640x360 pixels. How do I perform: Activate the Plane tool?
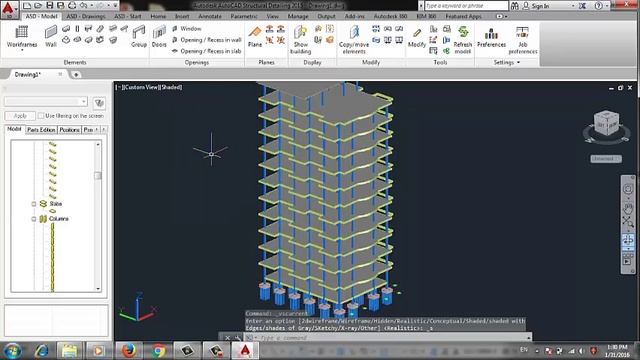click(x=255, y=37)
